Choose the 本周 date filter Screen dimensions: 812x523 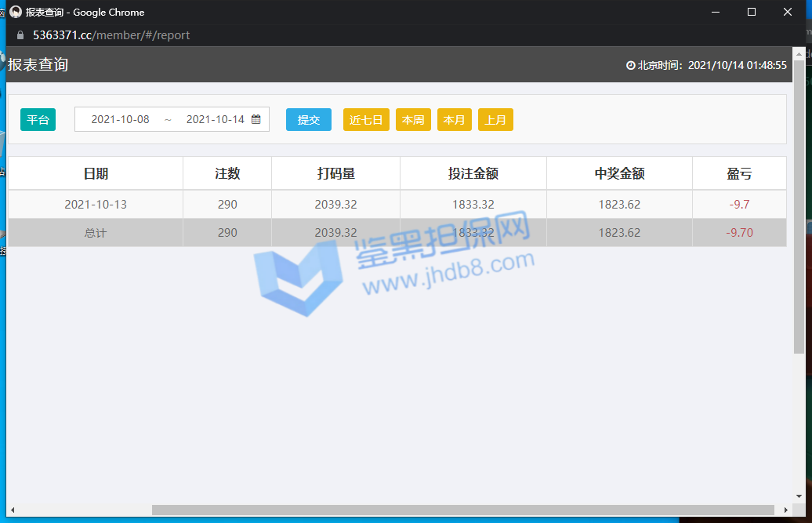pos(413,120)
